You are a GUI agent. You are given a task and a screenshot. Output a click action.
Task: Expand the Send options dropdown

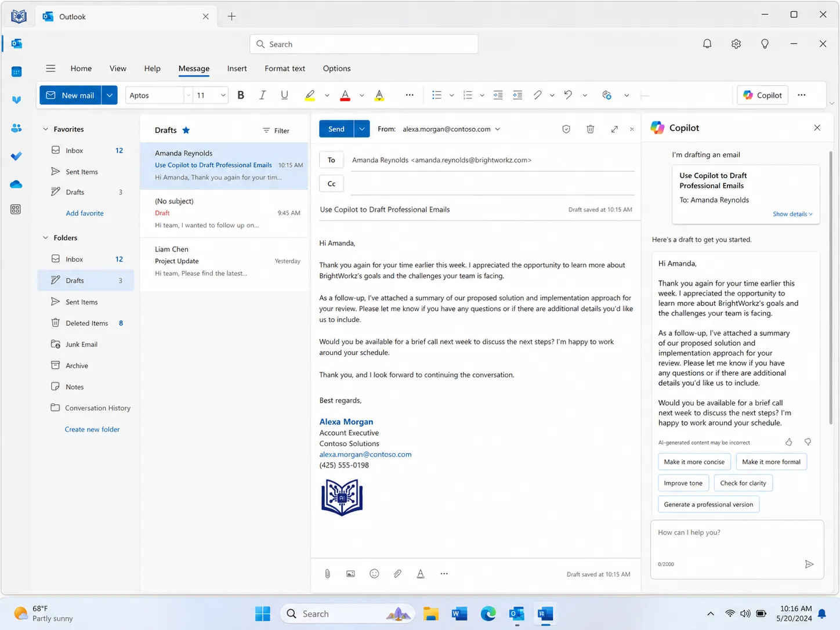point(361,129)
